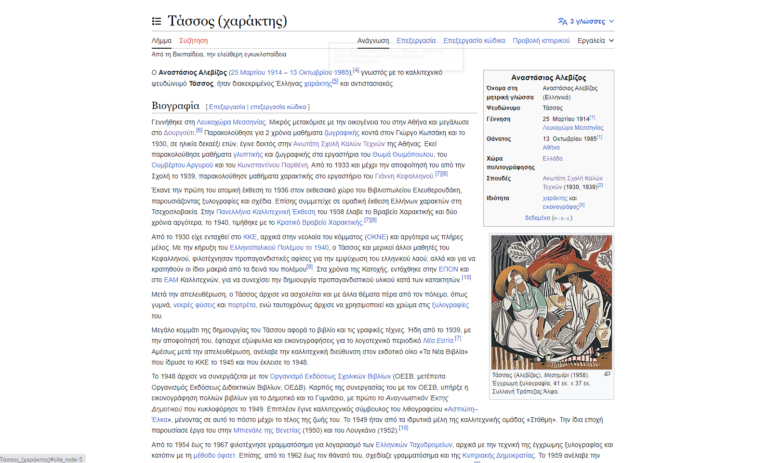Edit Βιογραφία source via επεξεργασία κώδικα
The height and width of the screenshot is (463, 768).
278,107
